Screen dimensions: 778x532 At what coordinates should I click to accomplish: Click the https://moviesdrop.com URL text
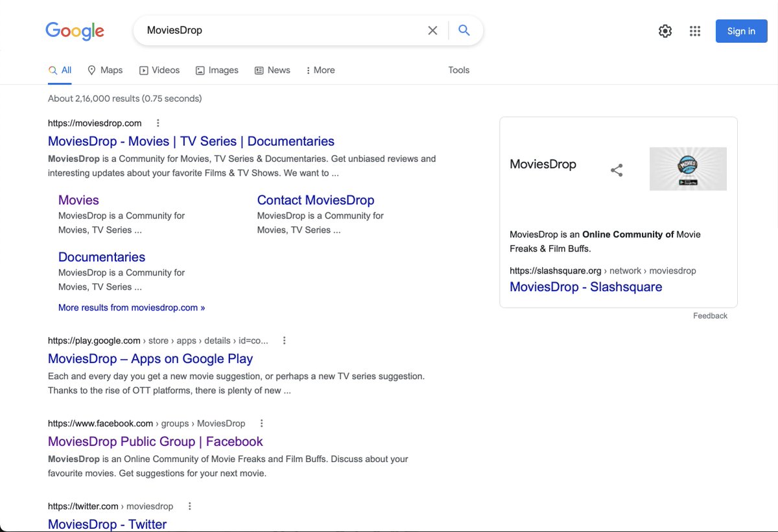[95, 123]
